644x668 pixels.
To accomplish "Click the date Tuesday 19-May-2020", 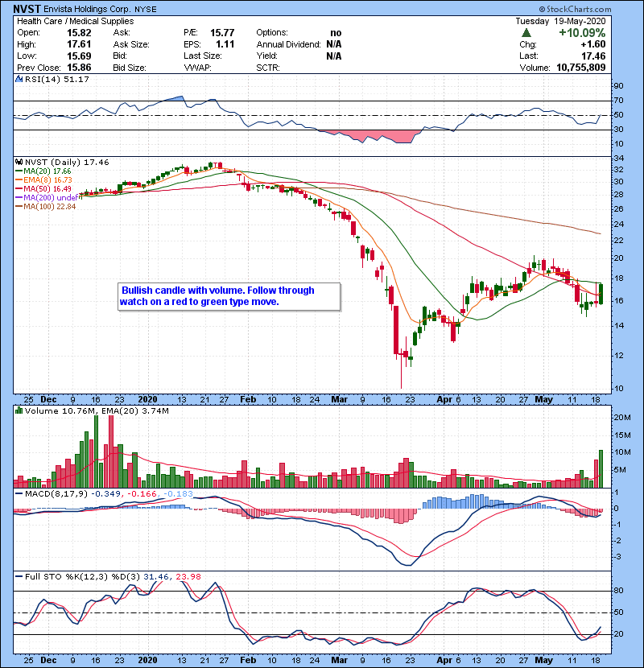I will coord(560,21).
